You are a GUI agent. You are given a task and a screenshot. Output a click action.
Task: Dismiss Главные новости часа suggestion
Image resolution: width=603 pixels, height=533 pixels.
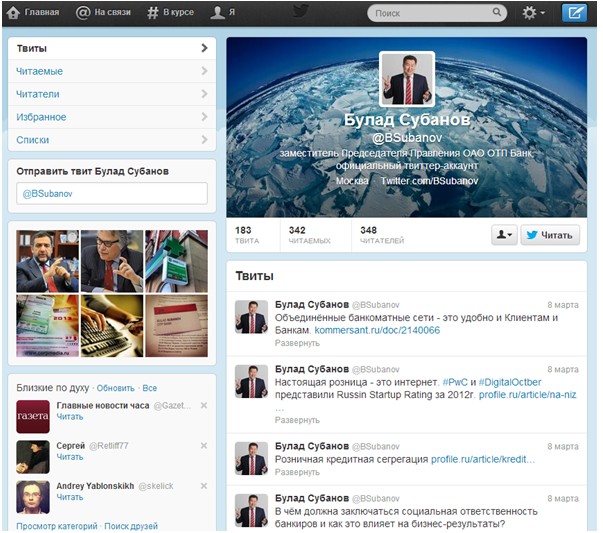click(x=204, y=405)
